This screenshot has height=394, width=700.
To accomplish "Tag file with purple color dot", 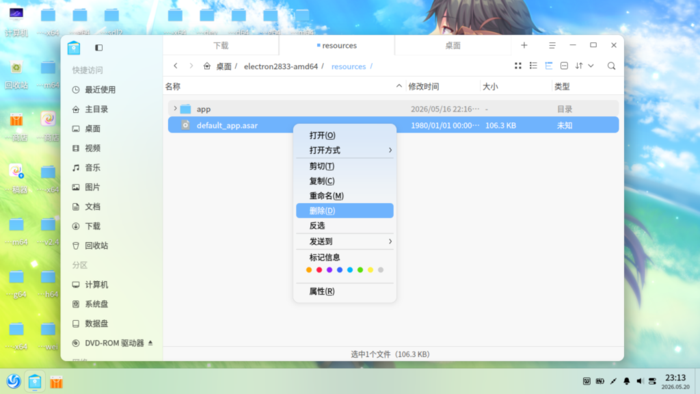I will pos(329,270).
